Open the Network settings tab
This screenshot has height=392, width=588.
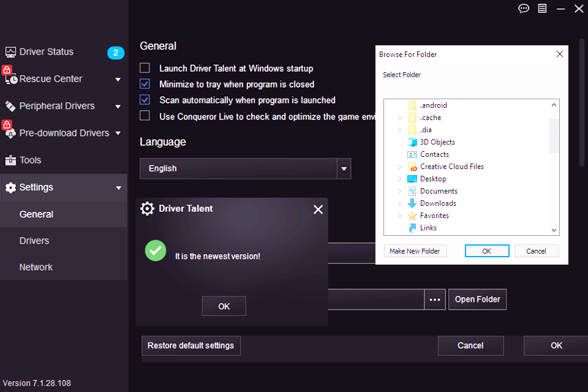click(x=36, y=267)
